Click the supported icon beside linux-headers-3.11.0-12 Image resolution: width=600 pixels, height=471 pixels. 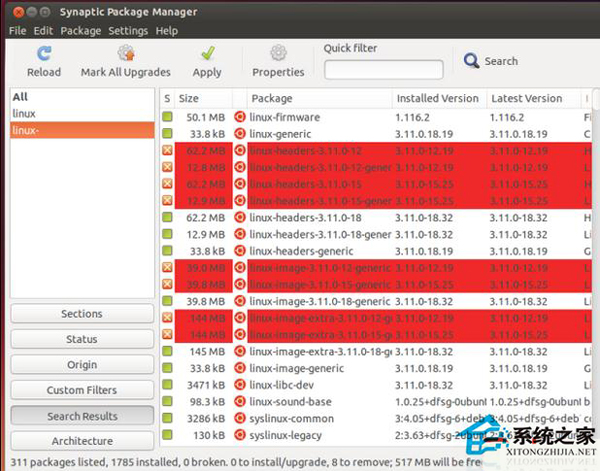click(240, 150)
